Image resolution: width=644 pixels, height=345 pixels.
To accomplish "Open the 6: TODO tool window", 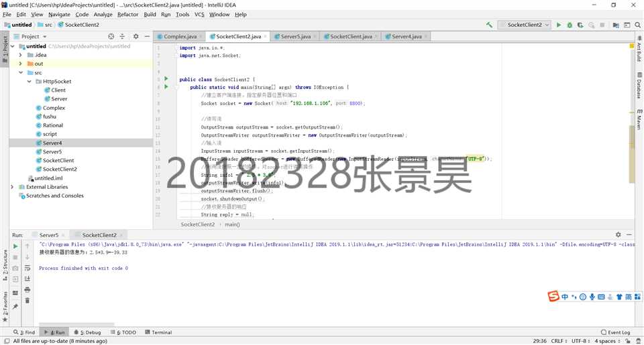I will pyautogui.click(x=123, y=332).
